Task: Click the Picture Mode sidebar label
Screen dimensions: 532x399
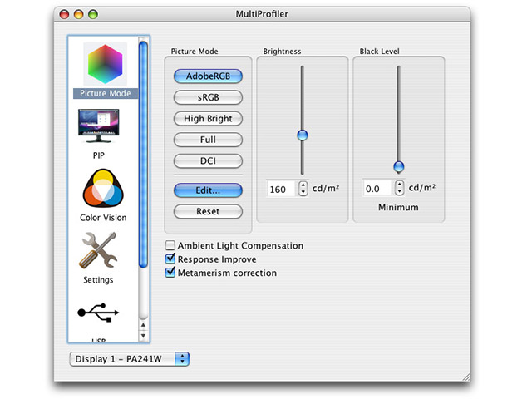Action: (x=106, y=93)
